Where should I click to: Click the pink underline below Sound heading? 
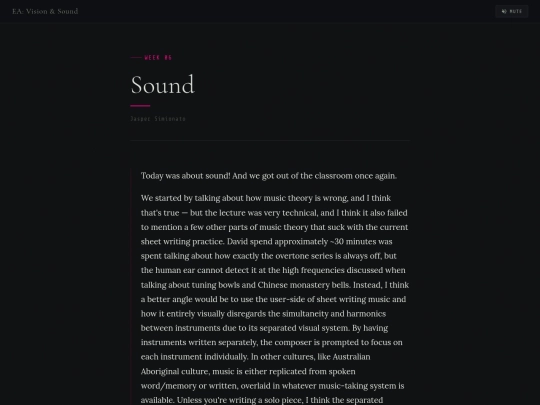[x=140, y=106]
